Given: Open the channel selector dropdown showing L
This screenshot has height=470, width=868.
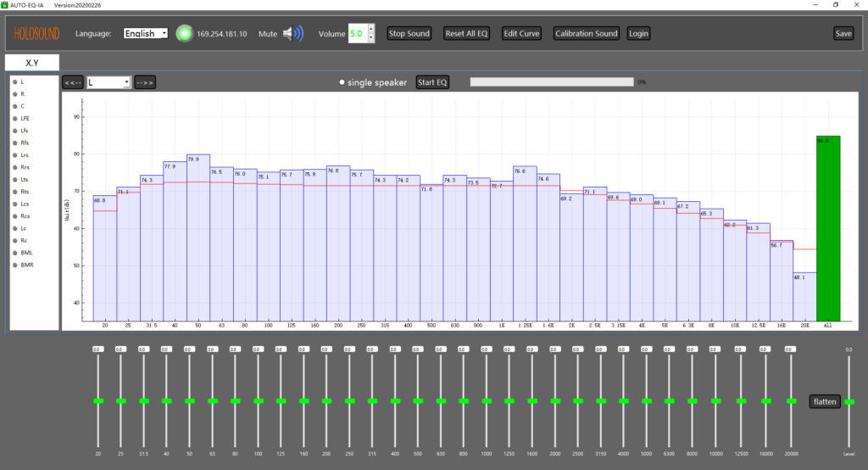Looking at the screenshot, I should (x=108, y=82).
